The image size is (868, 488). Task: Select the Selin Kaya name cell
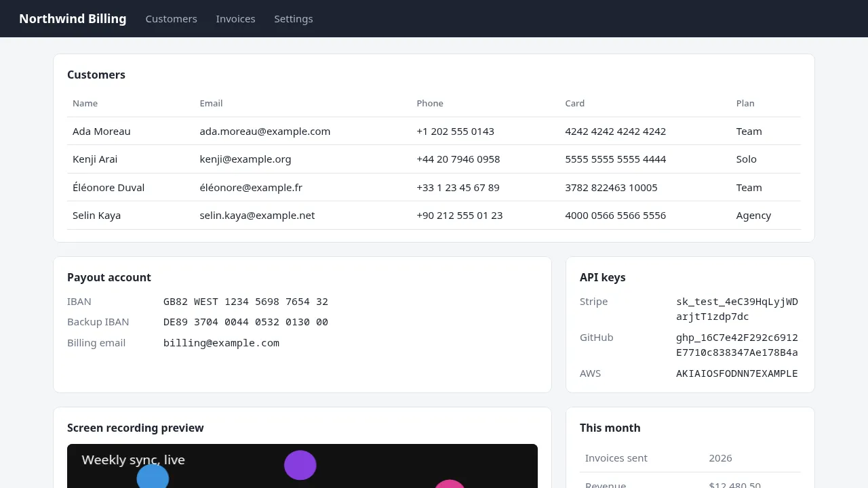point(97,216)
